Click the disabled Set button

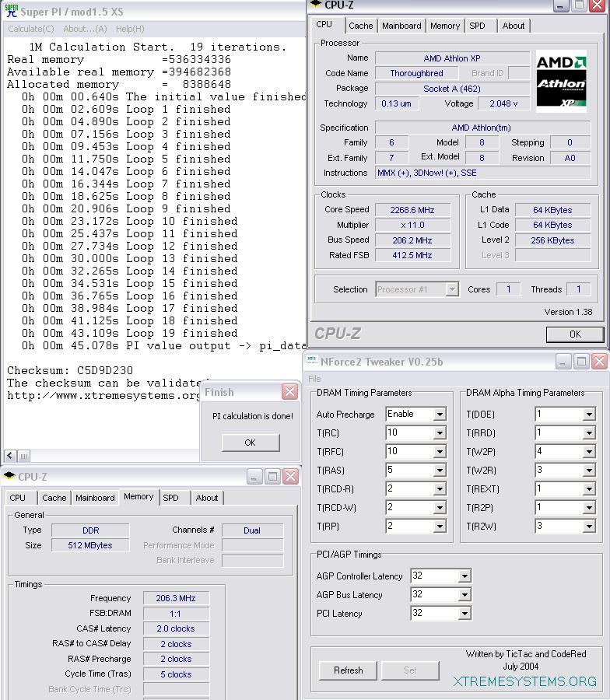(x=410, y=670)
